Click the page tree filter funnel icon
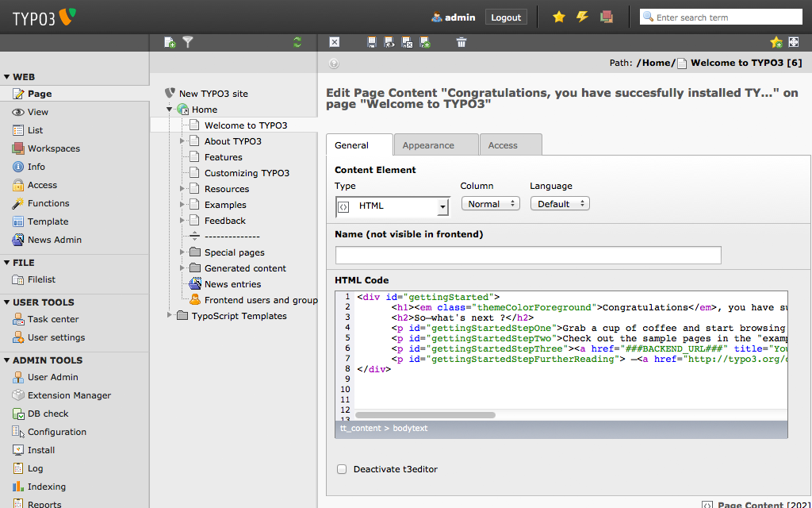This screenshot has width=812, height=508. 188,42
